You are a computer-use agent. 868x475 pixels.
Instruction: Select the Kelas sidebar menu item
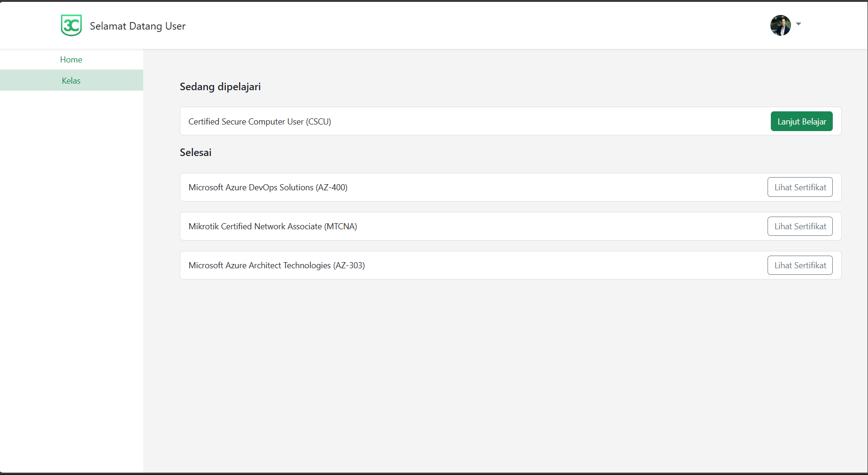pyautogui.click(x=71, y=80)
